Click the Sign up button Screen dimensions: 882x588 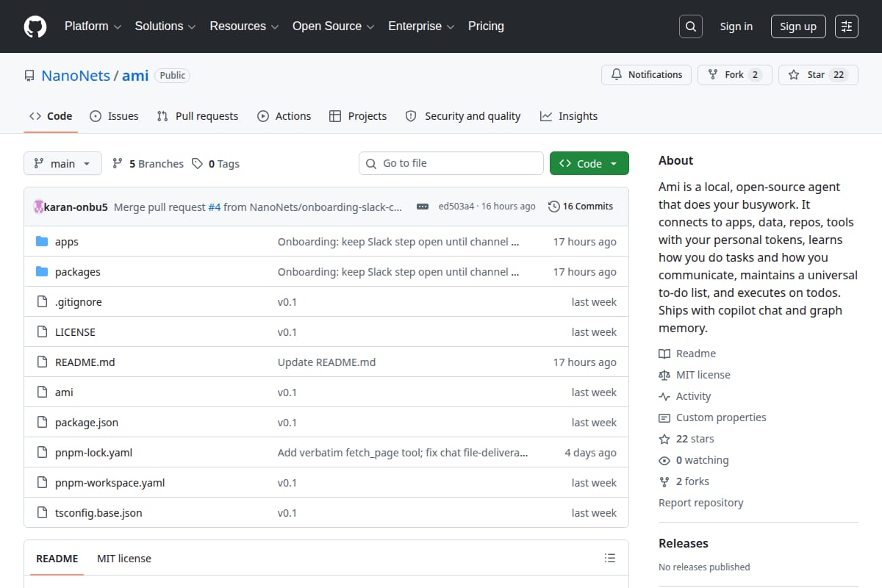tap(798, 26)
